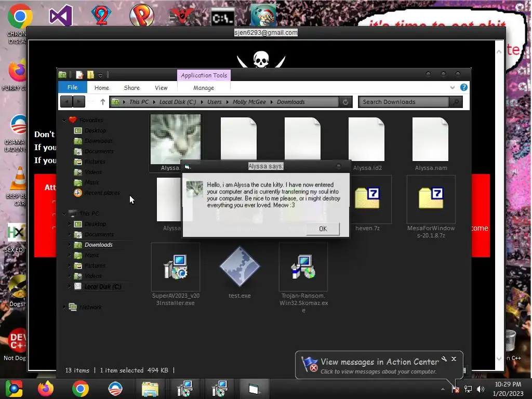Click Properties icon in quick access toolbar
Screen dimensions: 532x399
coord(79,75)
